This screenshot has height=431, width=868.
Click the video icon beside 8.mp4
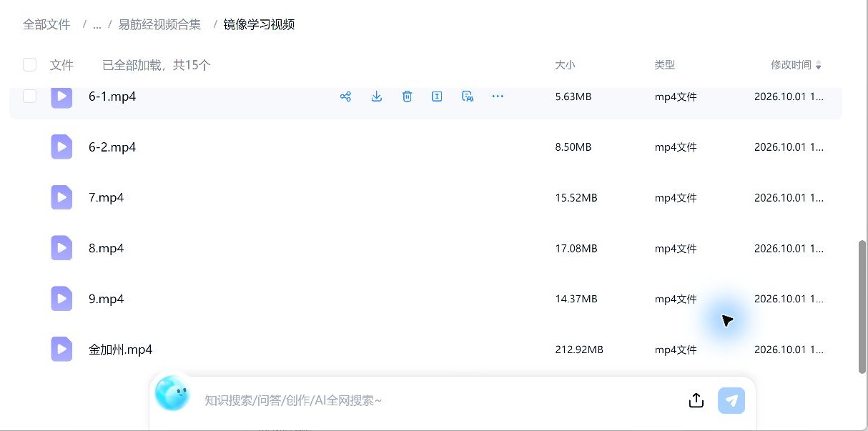click(61, 248)
